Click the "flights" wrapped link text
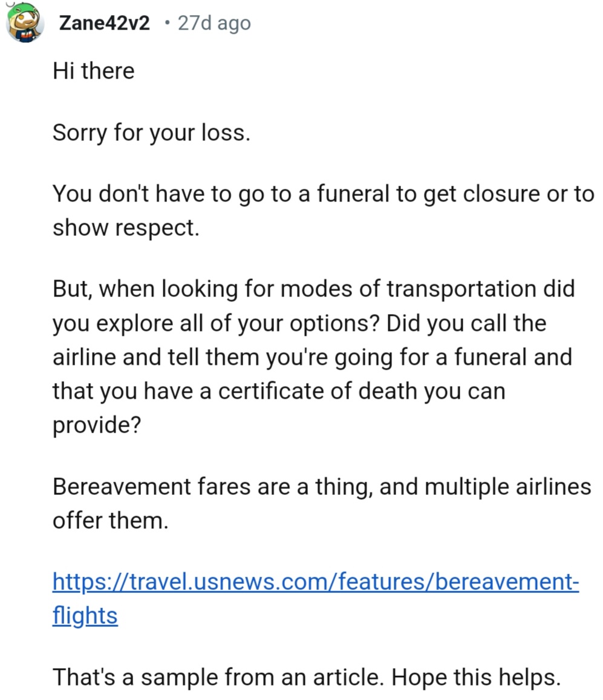Image resolution: width=603 pixels, height=700 pixels. [85, 615]
